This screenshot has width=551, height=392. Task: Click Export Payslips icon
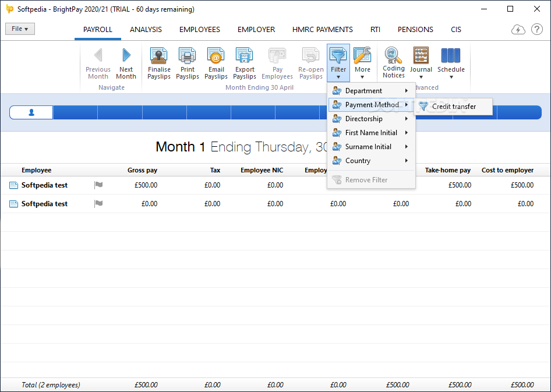(244, 55)
